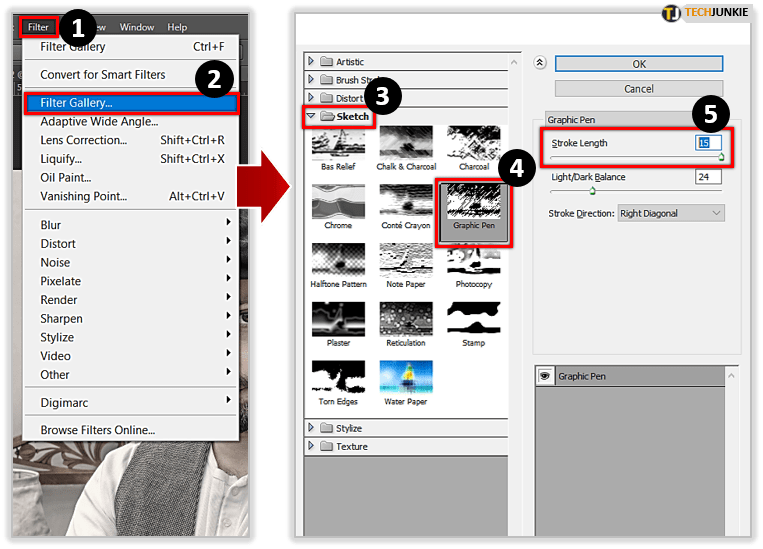Open the Stroke Direction dropdown
The width and height of the screenshot is (763, 549).
670,213
